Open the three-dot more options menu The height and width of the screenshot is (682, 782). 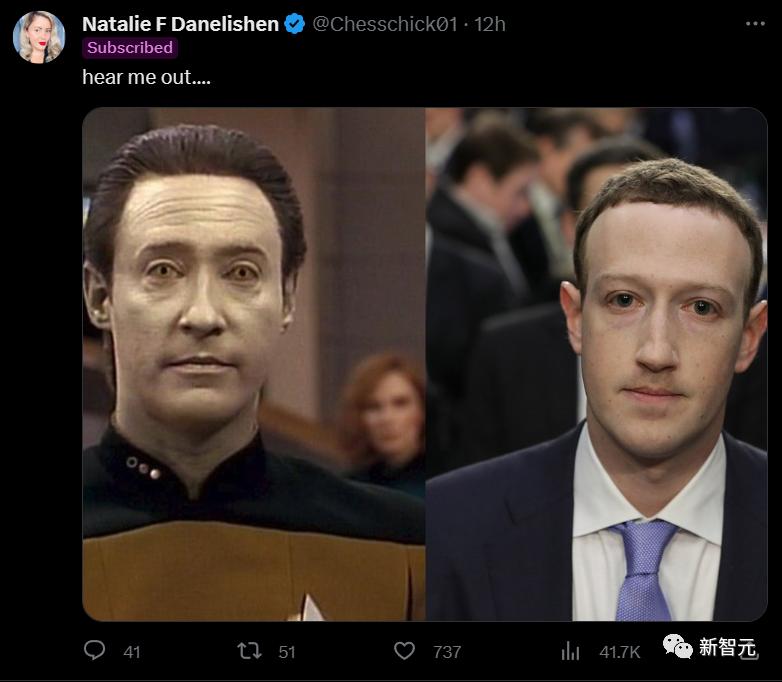click(755, 24)
